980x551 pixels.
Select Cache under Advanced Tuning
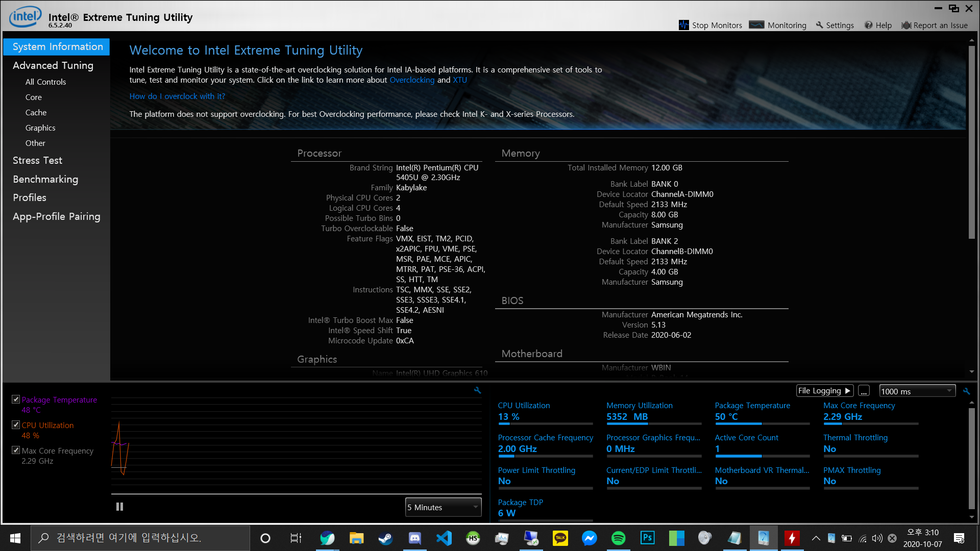(x=36, y=112)
